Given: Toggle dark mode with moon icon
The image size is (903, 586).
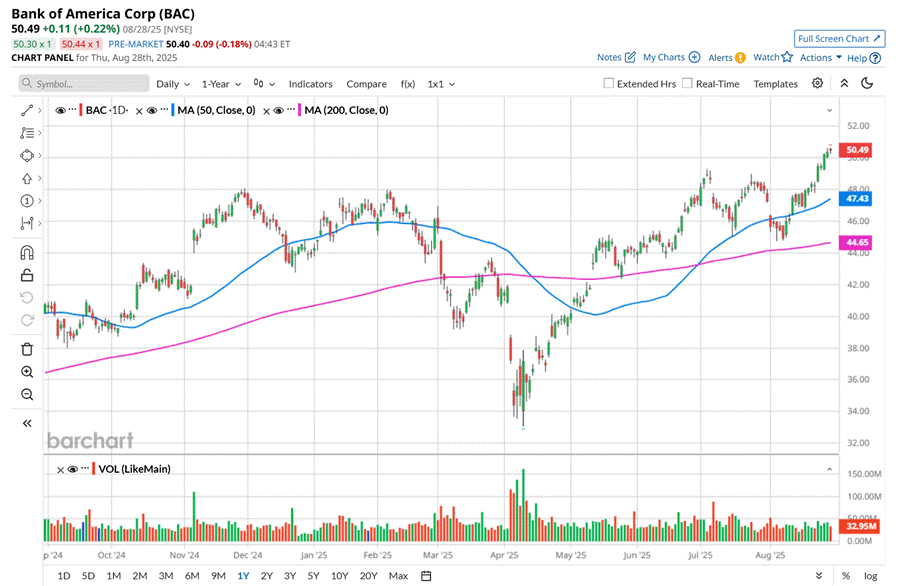Looking at the screenshot, I should point(867,83).
